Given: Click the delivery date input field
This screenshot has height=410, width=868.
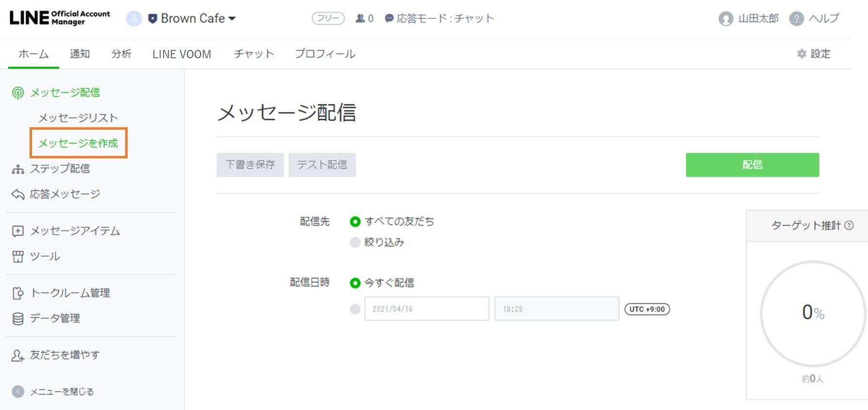Looking at the screenshot, I should 426,309.
